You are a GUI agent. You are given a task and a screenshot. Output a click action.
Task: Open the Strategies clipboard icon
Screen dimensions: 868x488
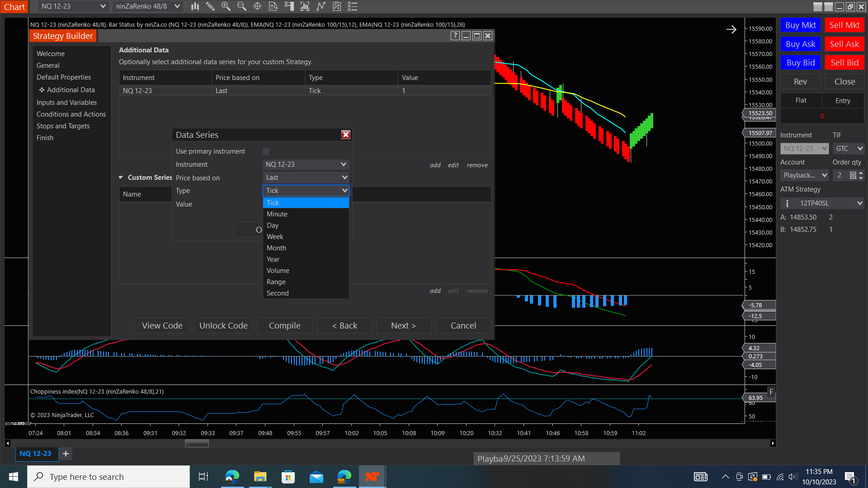point(337,6)
